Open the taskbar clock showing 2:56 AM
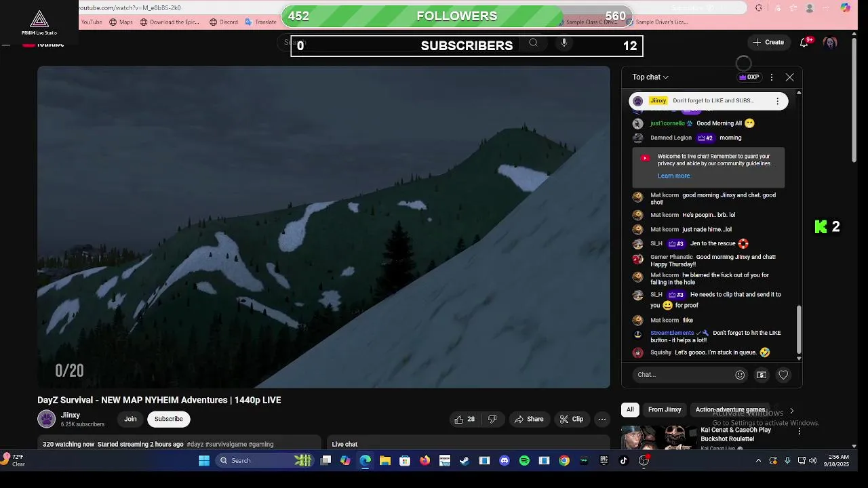This screenshot has height=488, width=868. tap(835, 461)
